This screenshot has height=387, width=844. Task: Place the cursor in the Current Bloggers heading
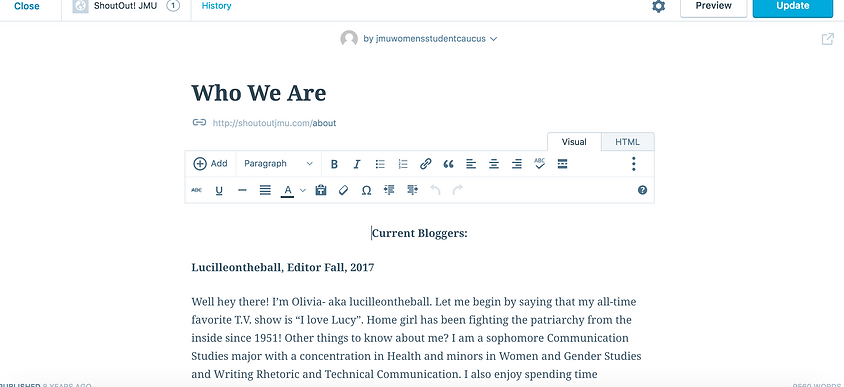[x=420, y=233]
